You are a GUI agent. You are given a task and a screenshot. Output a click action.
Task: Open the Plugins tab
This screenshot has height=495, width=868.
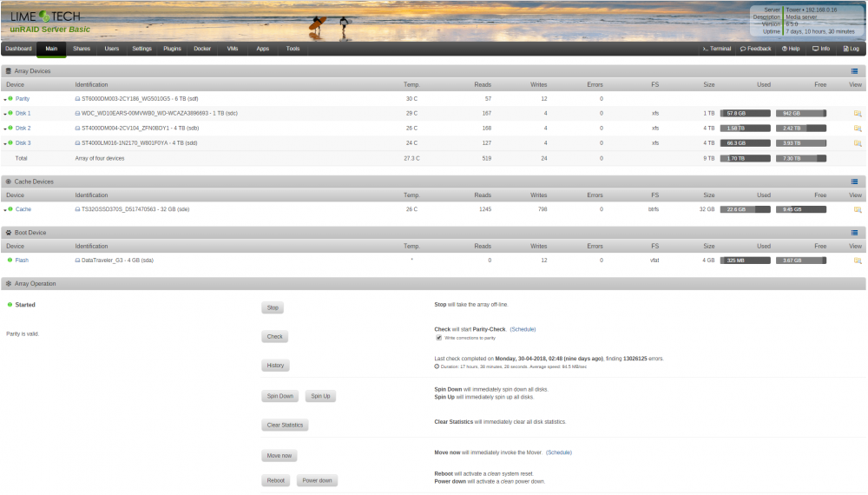click(x=172, y=49)
